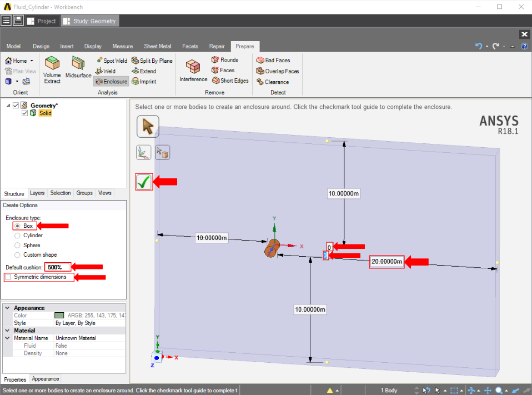Image resolution: width=532 pixels, height=395 pixels.
Task: Open the Repair ribbon tab
Action: (x=217, y=46)
